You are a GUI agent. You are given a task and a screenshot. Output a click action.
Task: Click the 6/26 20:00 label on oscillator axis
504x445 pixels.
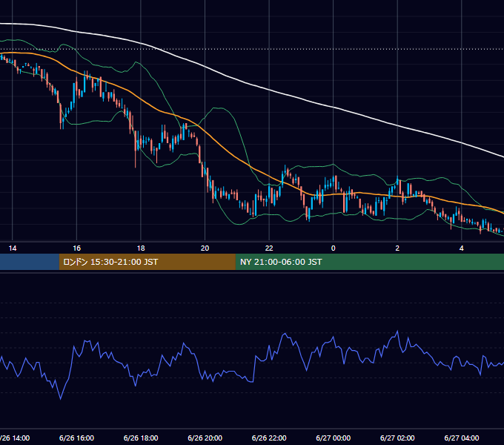(205, 438)
